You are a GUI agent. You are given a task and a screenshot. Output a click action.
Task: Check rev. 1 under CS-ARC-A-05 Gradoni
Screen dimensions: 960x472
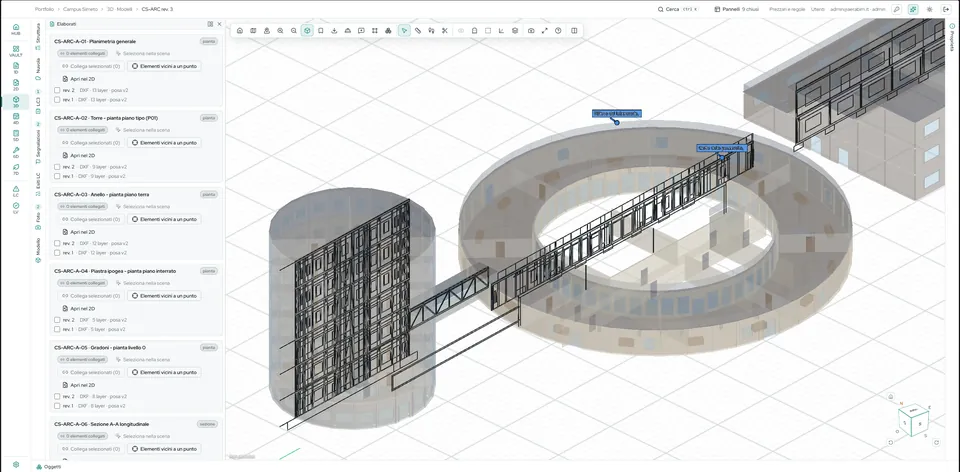[57, 405]
